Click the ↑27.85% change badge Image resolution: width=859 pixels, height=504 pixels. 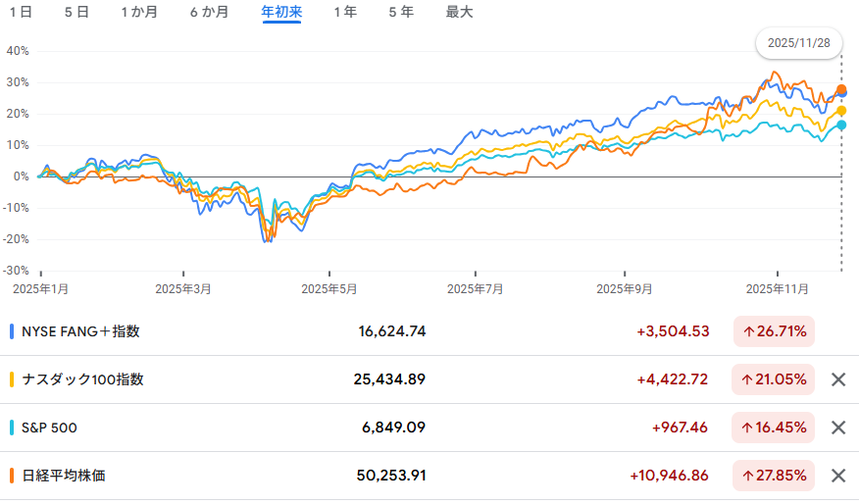point(774,476)
